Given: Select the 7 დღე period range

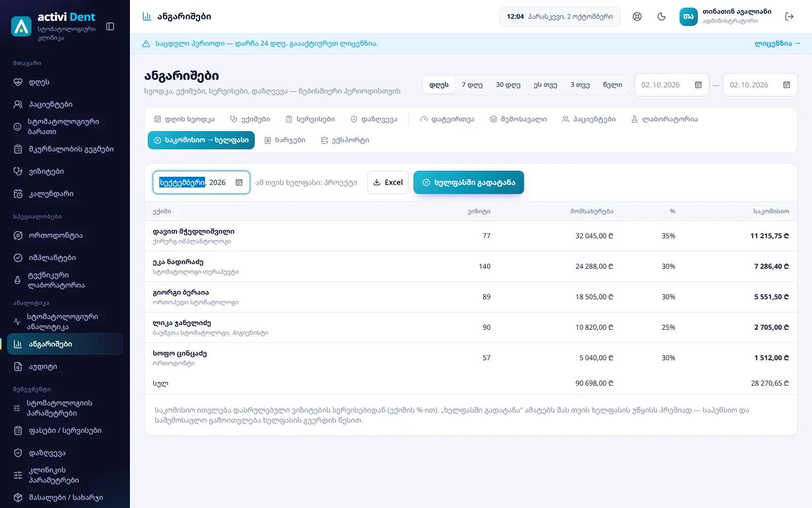Looking at the screenshot, I should click(472, 85).
